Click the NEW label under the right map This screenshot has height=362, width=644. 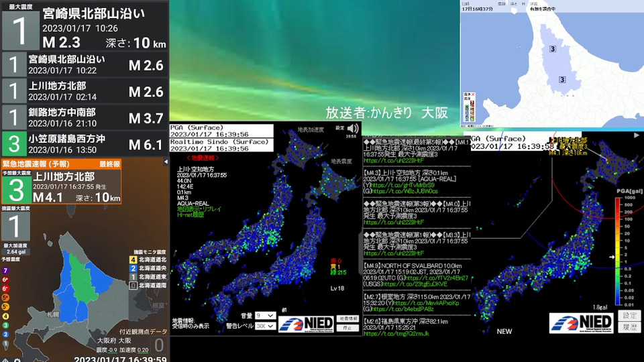point(504,331)
